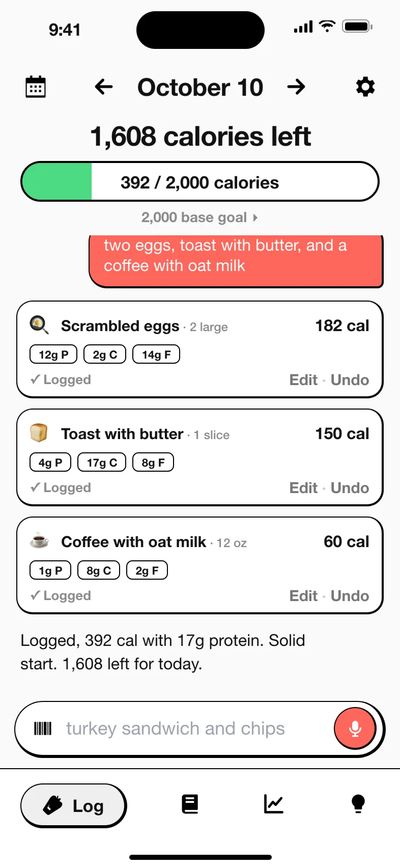Expand the 2,000 base goal disclosure arrow
Screen dimensions: 400x868
pyautogui.click(x=255, y=218)
